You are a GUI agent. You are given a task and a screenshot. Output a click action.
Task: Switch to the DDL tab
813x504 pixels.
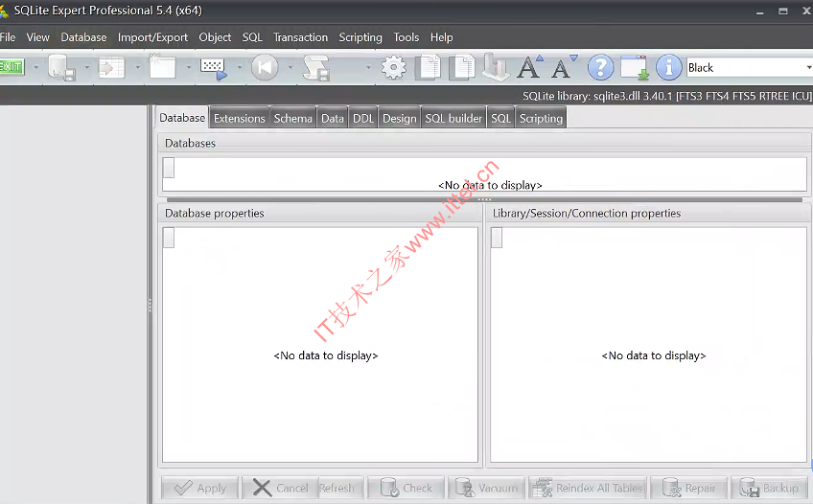coord(363,118)
